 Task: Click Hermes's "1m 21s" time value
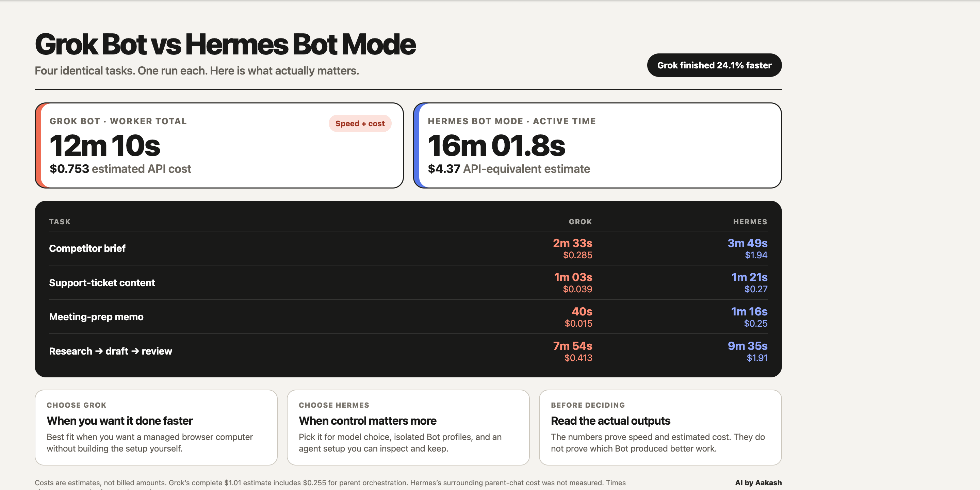[x=749, y=277]
